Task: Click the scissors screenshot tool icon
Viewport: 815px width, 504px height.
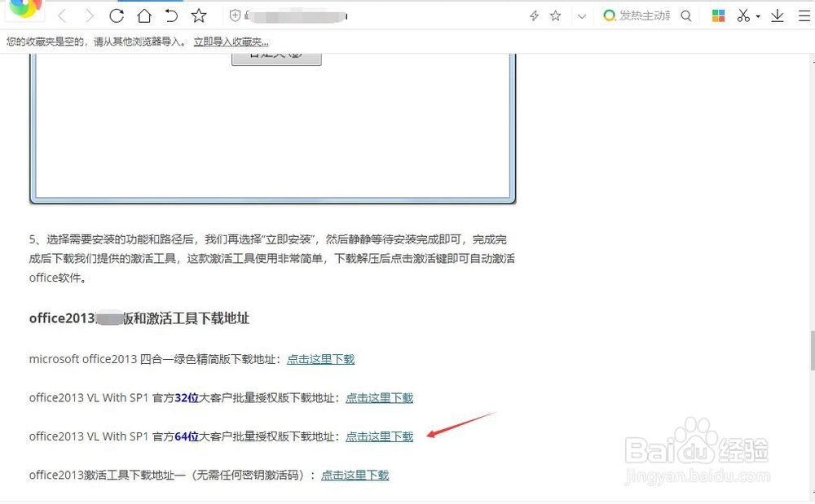Action: 743,15
